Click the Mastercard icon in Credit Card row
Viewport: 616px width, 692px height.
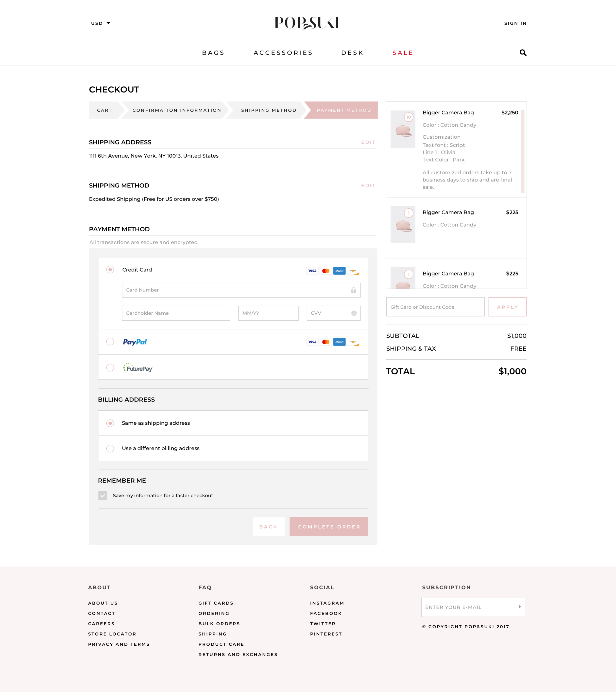pos(325,271)
